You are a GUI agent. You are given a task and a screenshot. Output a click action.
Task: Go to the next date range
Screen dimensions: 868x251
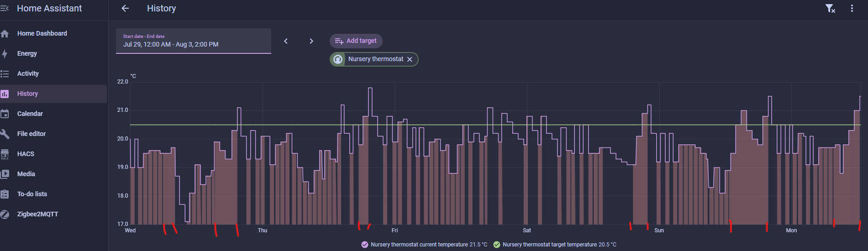pos(311,41)
